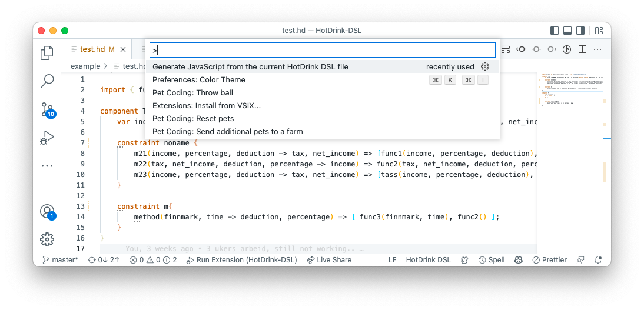
Task: Choose Extensions: Install from VSIX...
Action: click(x=323, y=105)
